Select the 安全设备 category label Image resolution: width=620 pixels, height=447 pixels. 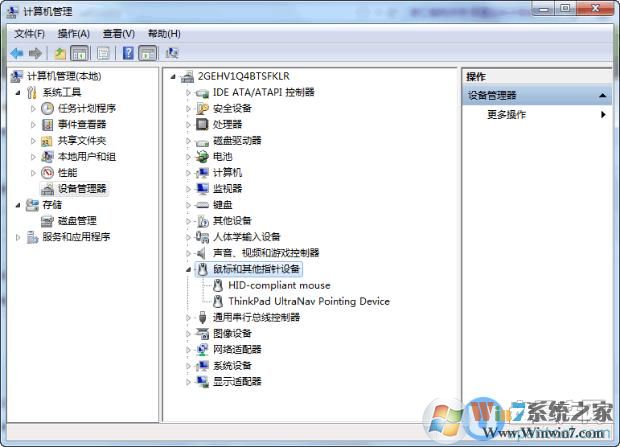coord(232,108)
